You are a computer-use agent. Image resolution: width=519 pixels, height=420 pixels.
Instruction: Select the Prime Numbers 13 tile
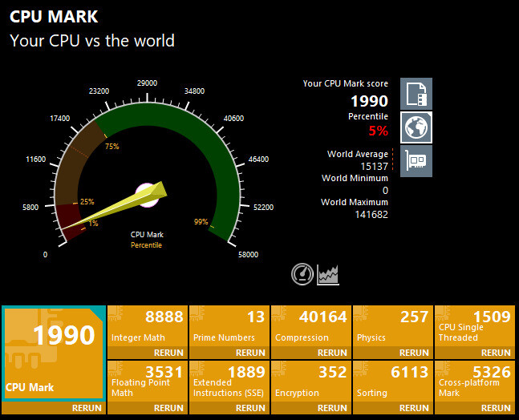click(229, 326)
